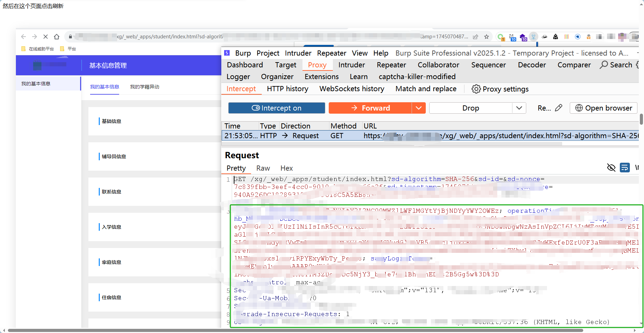The height and width of the screenshot is (333, 644).
Task: Open the captcha-killer-modified tab
Action: [x=417, y=77]
